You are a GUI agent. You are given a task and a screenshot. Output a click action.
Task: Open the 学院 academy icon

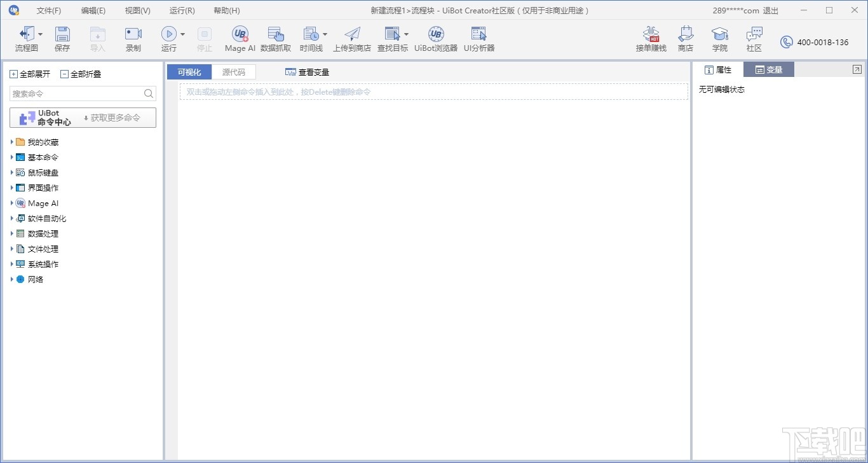pos(720,34)
